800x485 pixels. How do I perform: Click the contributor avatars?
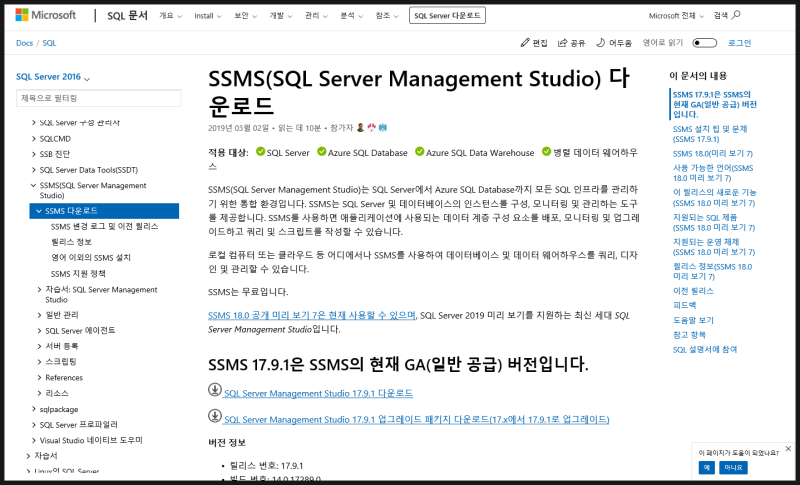[371, 127]
